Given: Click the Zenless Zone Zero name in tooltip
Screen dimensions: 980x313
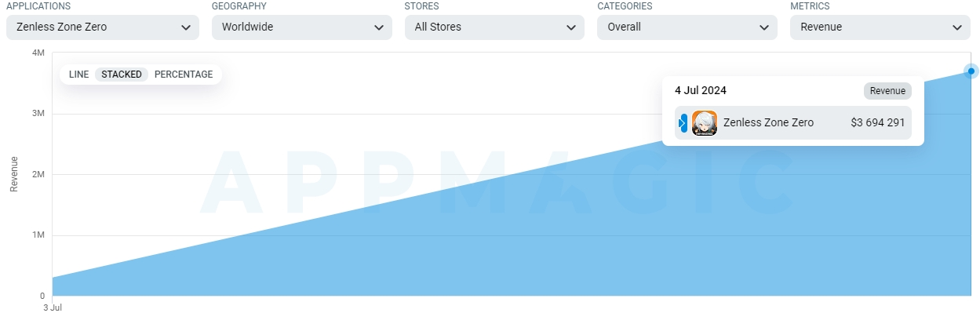Looking at the screenshot, I should tap(768, 123).
